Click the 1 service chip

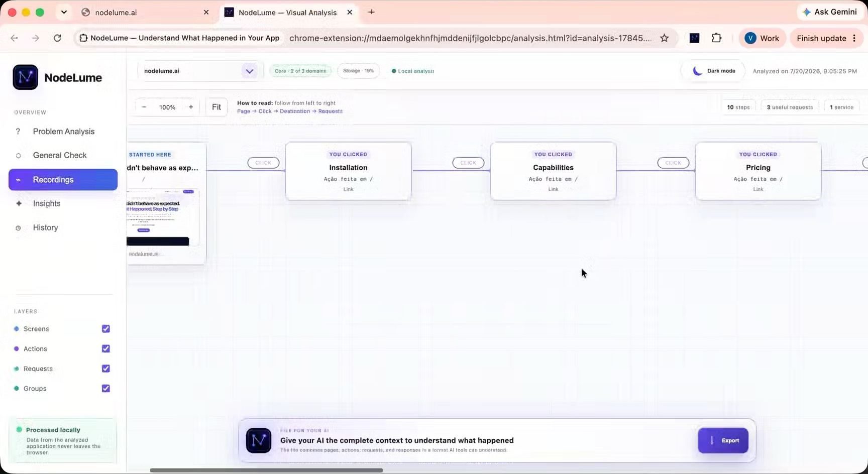point(841,107)
